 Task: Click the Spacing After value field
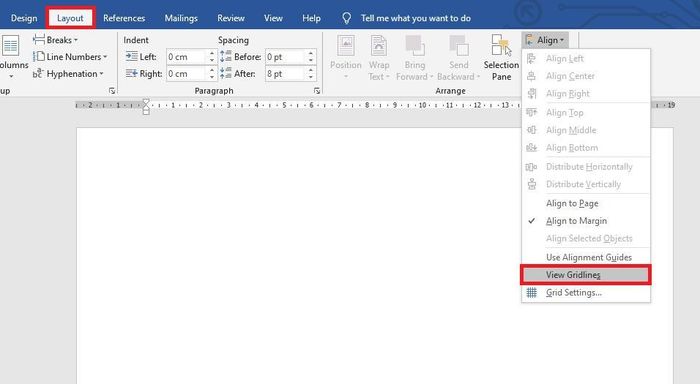coord(285,74)
